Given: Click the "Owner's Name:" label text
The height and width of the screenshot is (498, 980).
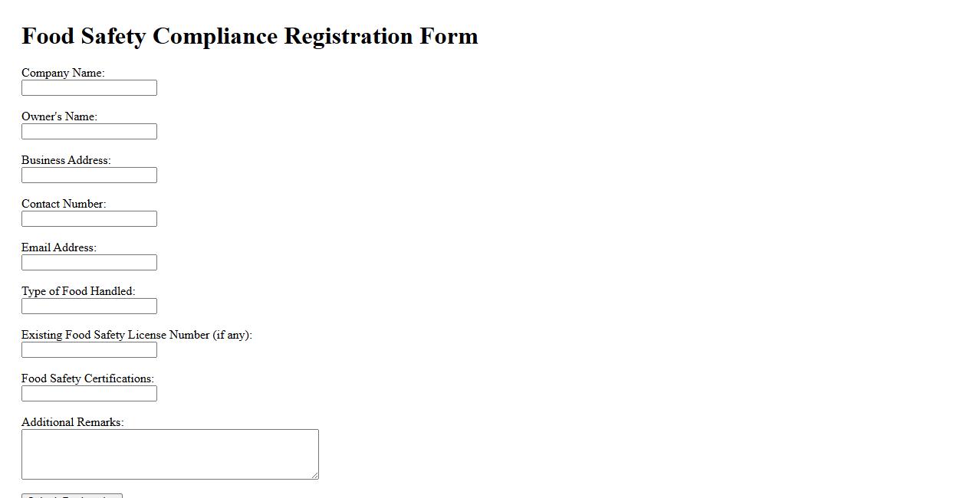Looking at the screenshot, I should click(59, 116).
